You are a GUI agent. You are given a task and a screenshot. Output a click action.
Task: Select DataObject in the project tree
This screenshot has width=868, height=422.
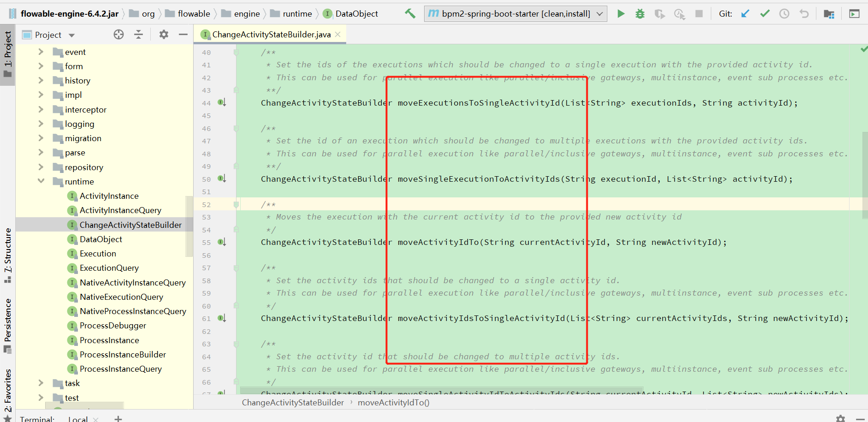pos(101,239)
